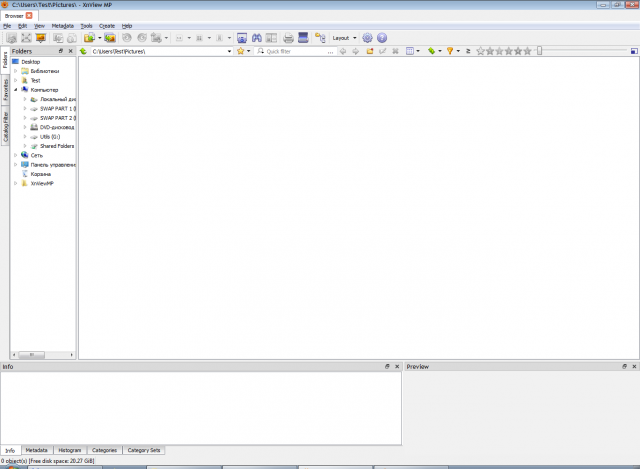The width and height of the screenshot is (640, 469).
Task: Click the Rename icon in browser toolbar
Action: click(382, 51)
